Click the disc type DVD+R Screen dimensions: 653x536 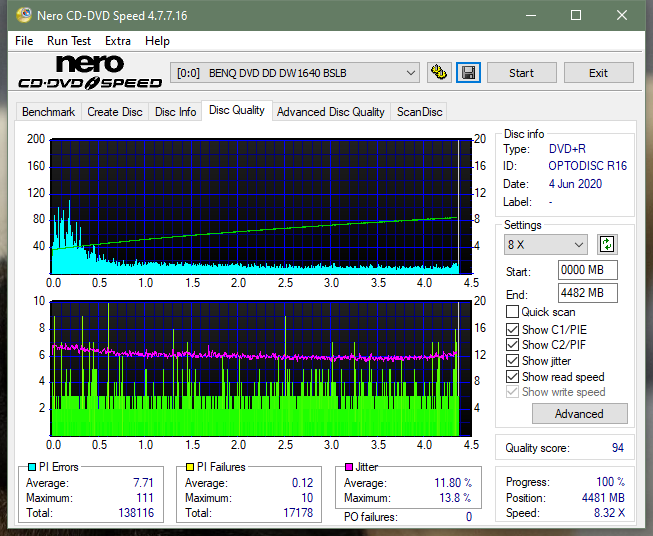point(567,149)
